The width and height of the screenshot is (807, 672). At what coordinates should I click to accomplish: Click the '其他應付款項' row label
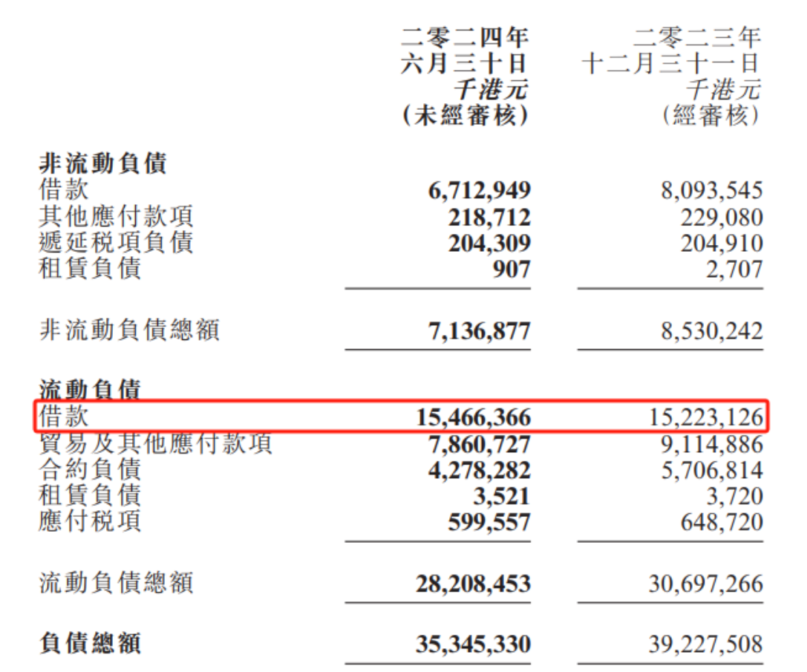click(x=116, y=216)
